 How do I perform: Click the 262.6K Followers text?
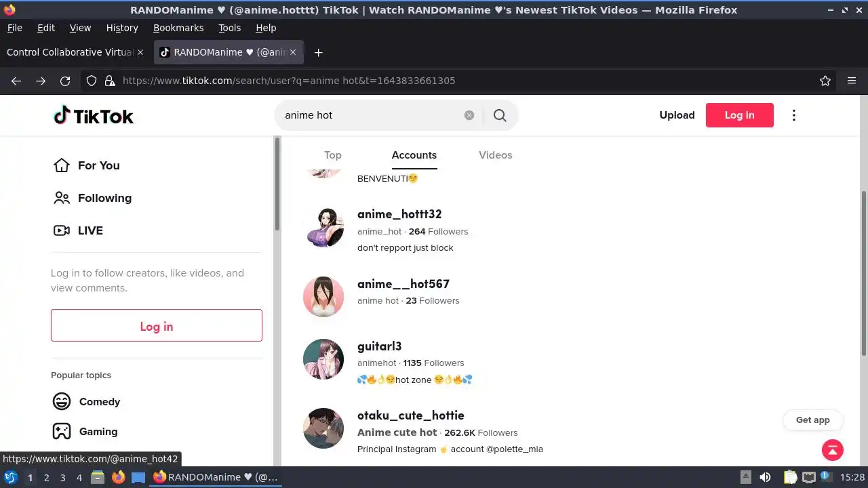tap(481, 432)
